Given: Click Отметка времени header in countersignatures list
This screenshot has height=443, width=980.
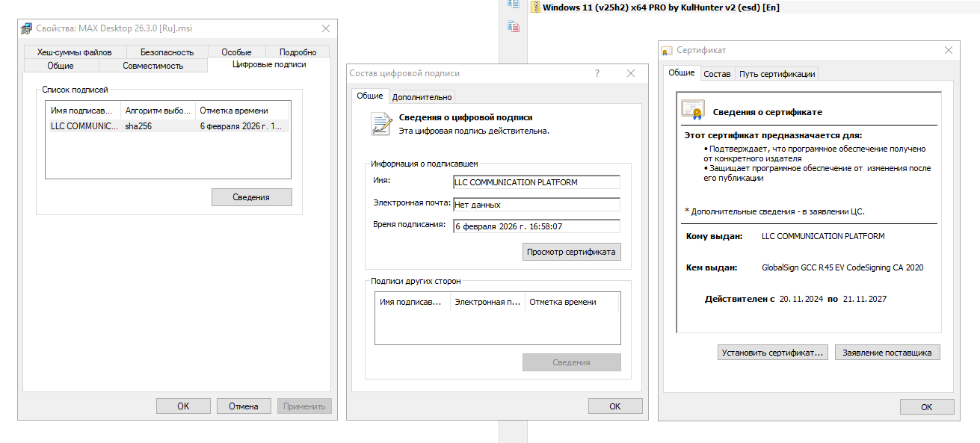Looking at the screenshot, I should [572, 302].
